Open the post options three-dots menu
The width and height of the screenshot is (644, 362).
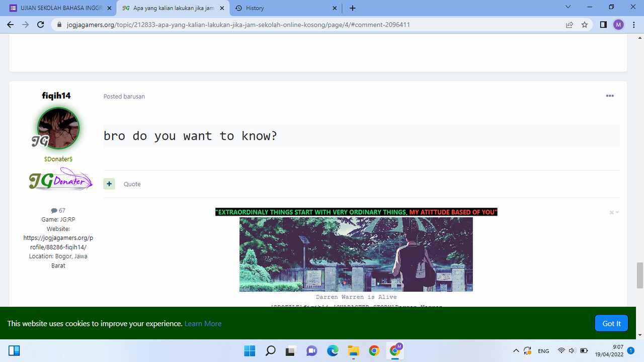(x=610, y=96)
